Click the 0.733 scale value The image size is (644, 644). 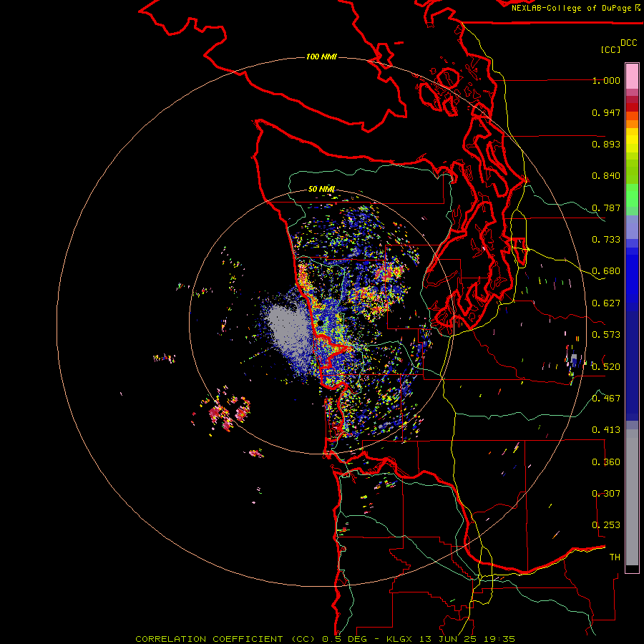click(606, 240)
